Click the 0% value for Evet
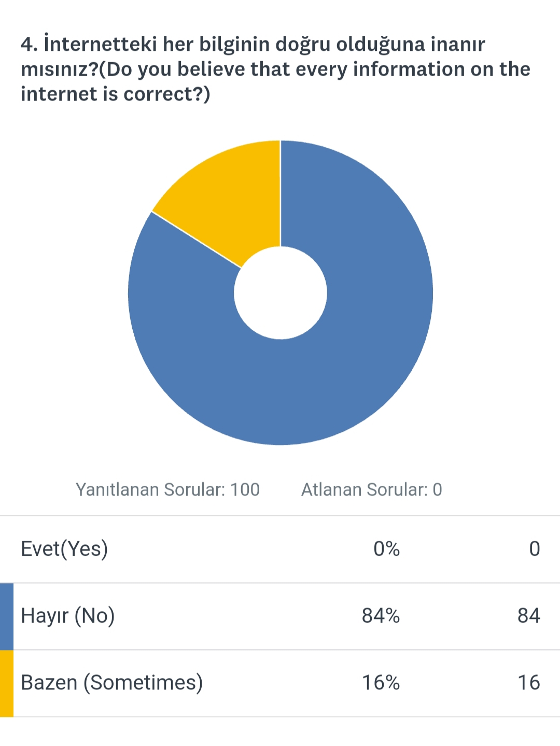This screenshot has width=560, height=746. point(386,549)
